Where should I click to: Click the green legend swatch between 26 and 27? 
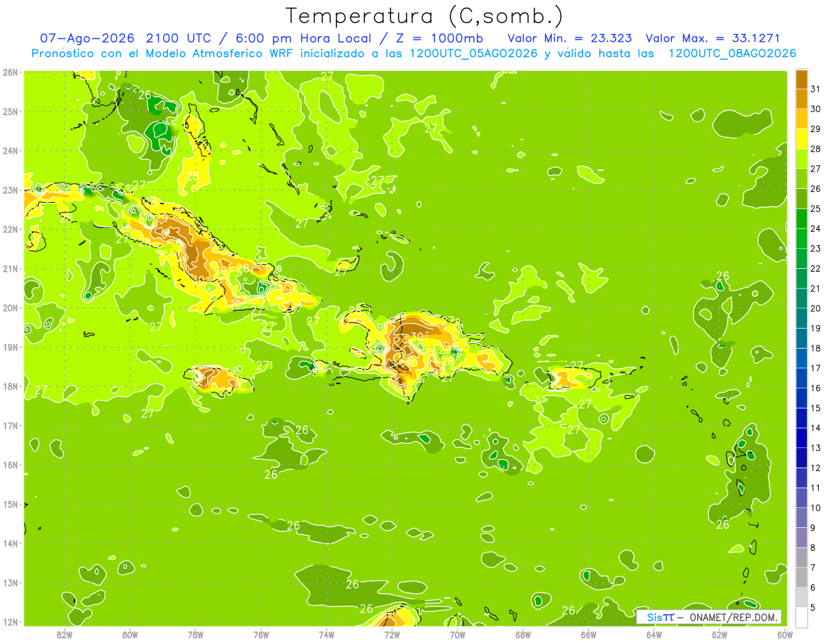coord(801,179)
